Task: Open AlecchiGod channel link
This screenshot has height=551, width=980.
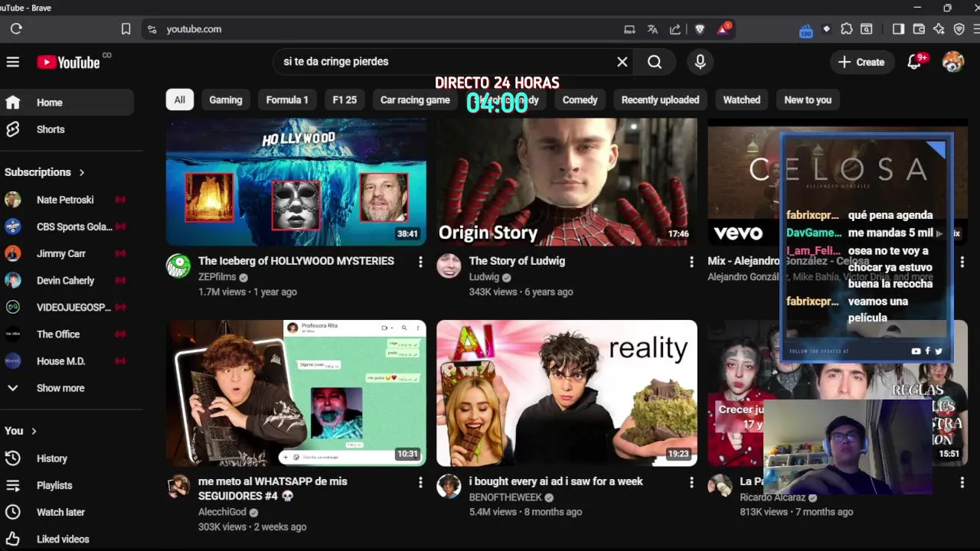Action: [x=222, y=512]
